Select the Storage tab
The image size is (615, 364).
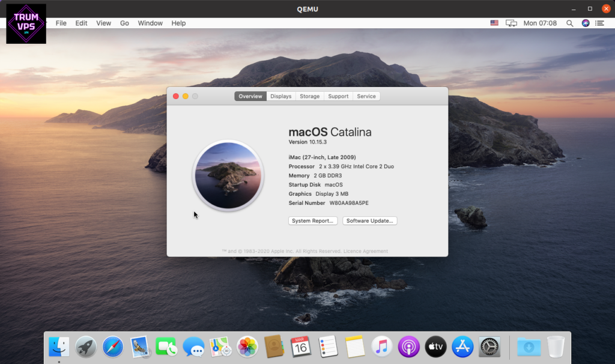click(309, 96)
